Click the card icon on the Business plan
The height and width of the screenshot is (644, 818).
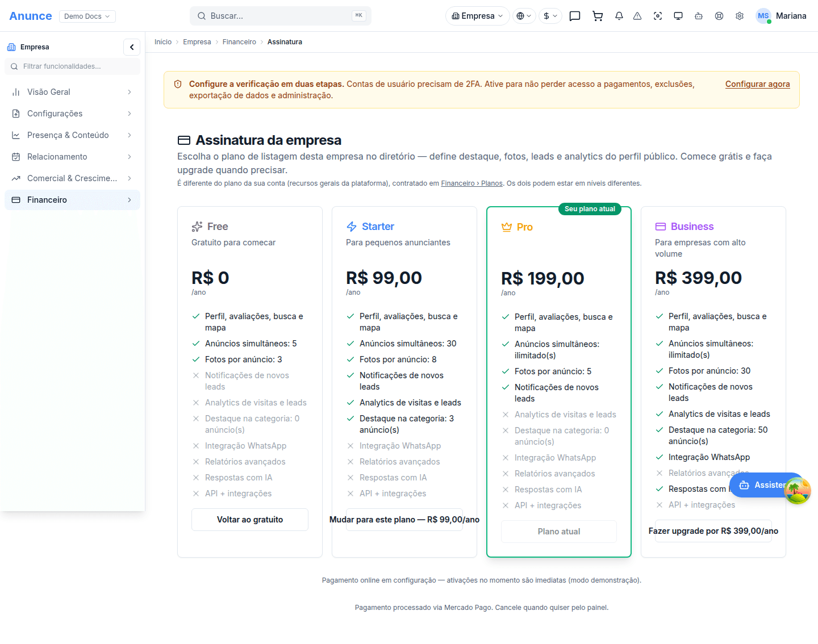click(x=661, y=227)
